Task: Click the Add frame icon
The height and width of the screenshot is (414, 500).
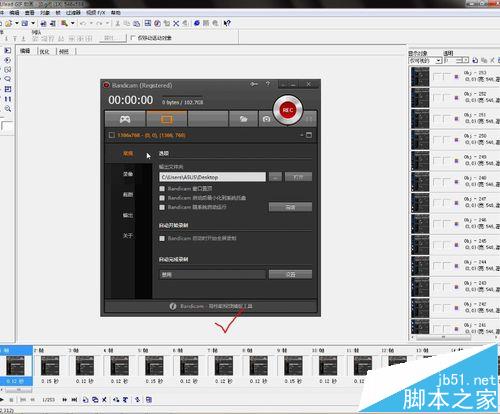Action: (85, 399)
